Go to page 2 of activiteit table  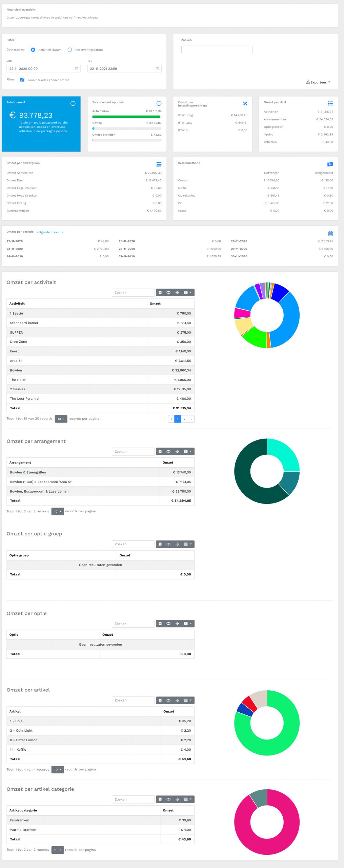coord(184,419)
